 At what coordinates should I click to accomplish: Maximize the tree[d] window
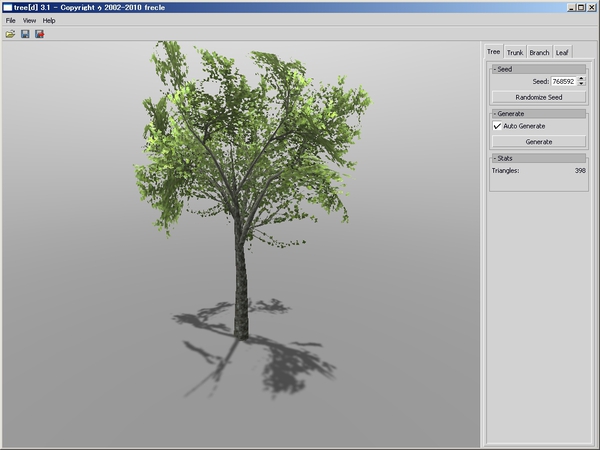tap(580, 7)
